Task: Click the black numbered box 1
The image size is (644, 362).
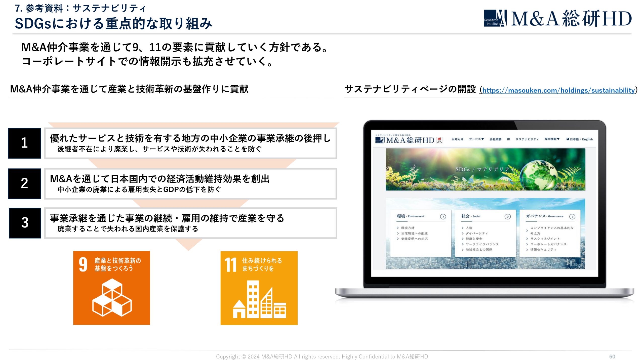Action: 24,143
